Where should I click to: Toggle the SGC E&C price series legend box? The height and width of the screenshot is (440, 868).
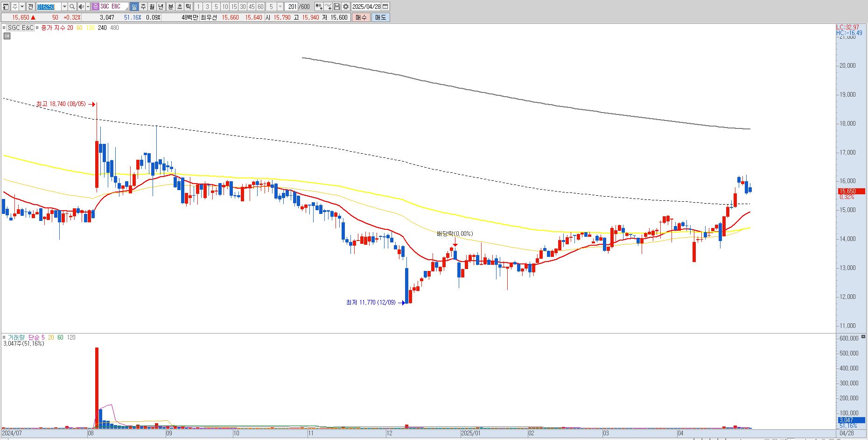(4, 28)
